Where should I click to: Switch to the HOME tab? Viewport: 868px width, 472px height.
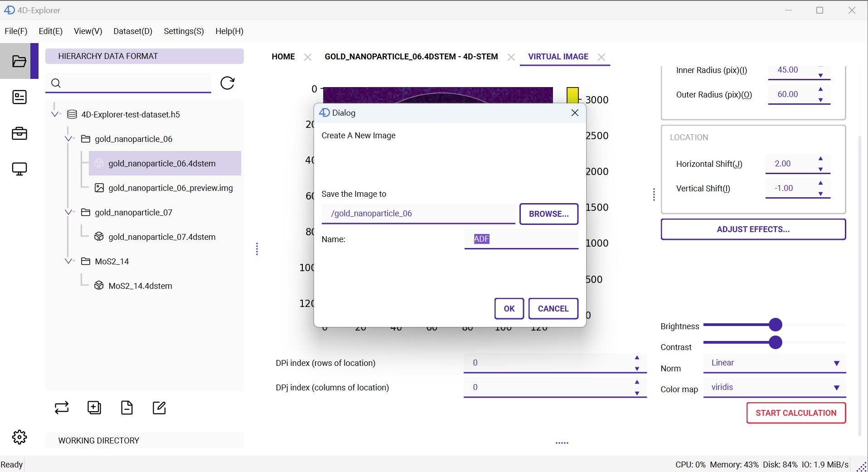click(283, 57)
